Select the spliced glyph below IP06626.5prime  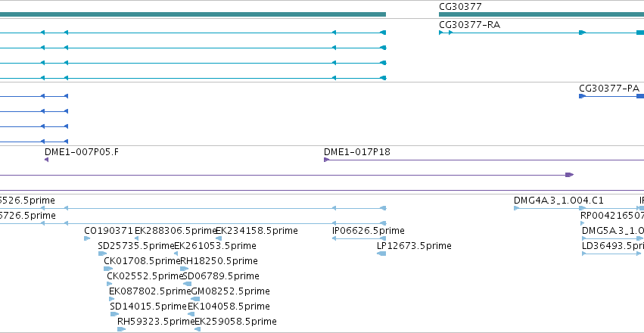pyautogui.click(x=359, y=238)
